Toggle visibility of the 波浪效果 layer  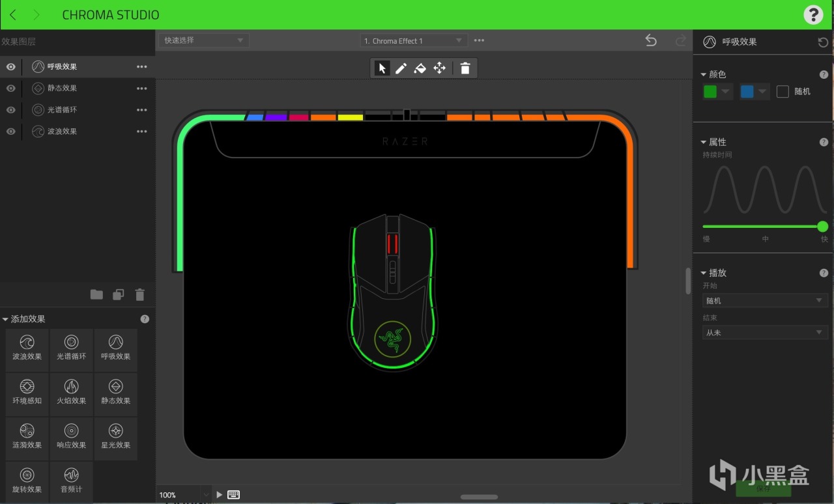coord(11,131)
